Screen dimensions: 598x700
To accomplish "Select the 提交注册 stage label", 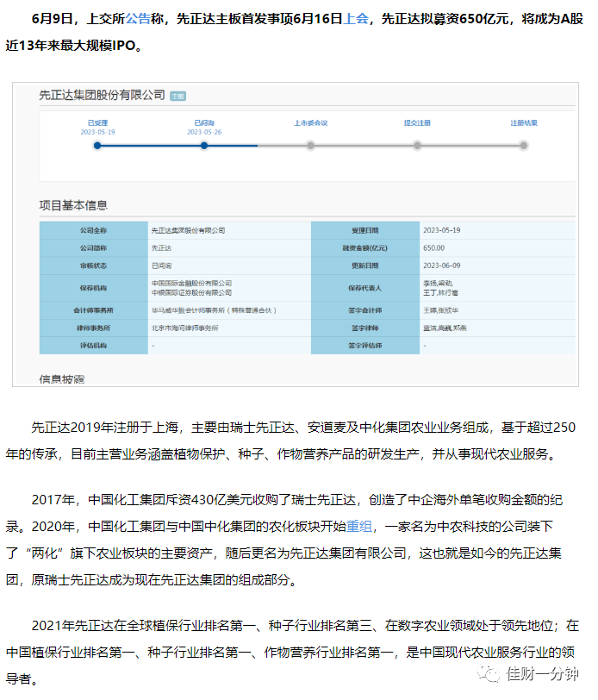I will [x=417, y=122].
